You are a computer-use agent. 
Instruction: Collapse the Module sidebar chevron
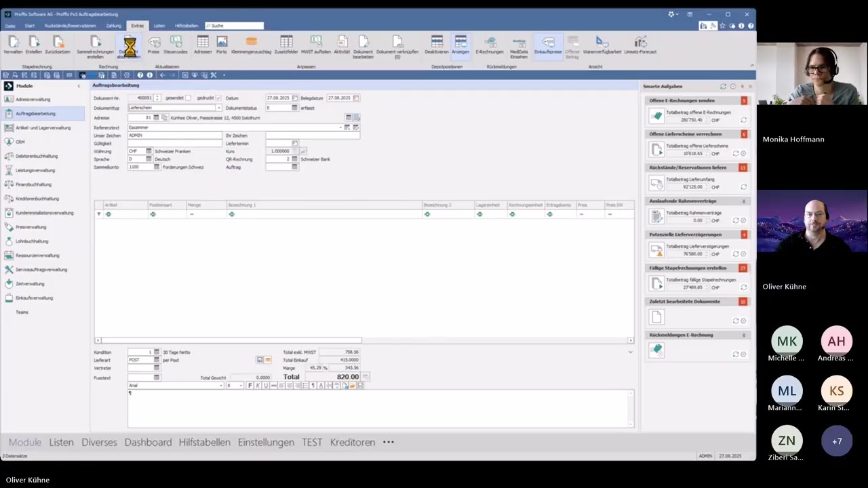(79, 86)
